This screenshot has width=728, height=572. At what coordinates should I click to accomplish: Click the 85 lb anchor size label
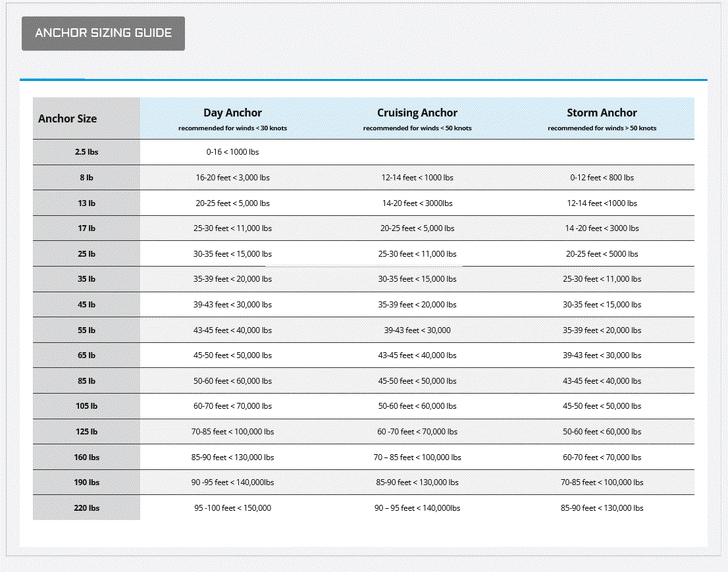tap(86, 381)
